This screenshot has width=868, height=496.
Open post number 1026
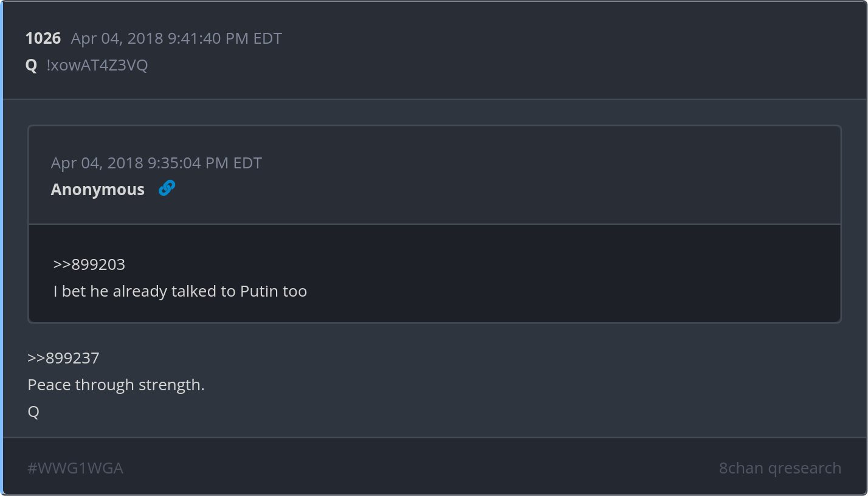tap(43, 39)
